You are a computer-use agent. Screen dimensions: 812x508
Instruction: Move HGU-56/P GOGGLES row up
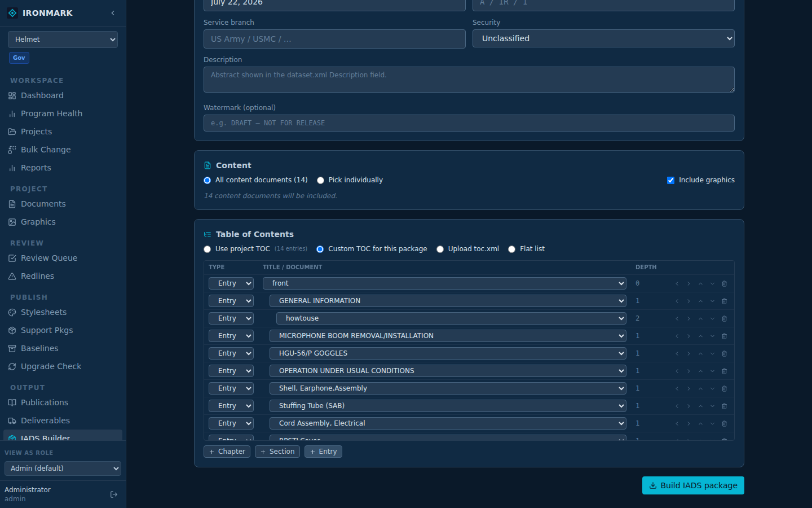coord(700,354)
